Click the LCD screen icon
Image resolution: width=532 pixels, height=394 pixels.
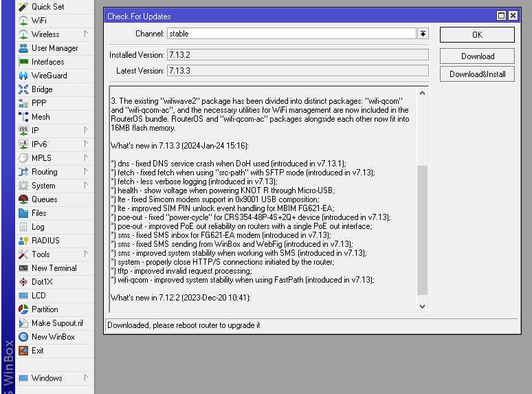point(23,296)
